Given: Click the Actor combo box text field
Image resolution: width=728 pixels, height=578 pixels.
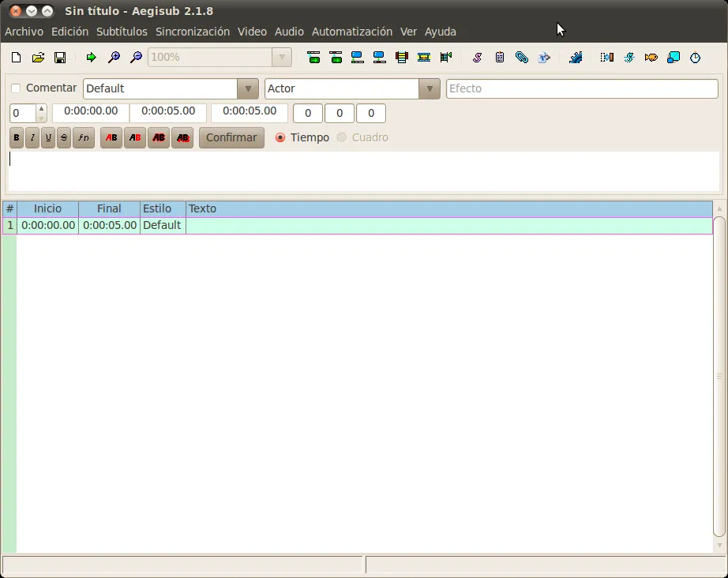Looking at the screenshot, I should click(342, 88).
